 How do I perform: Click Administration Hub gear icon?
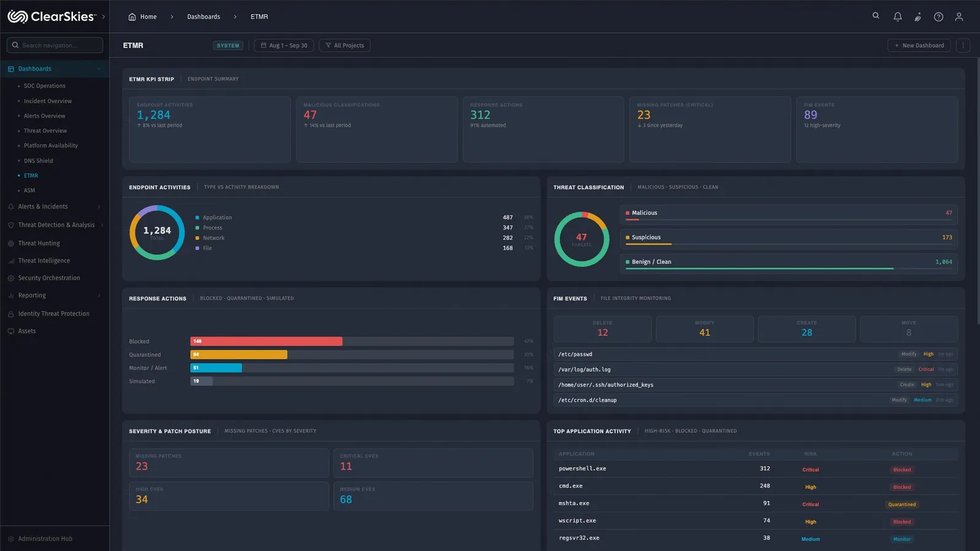click(x=11, y=539)
